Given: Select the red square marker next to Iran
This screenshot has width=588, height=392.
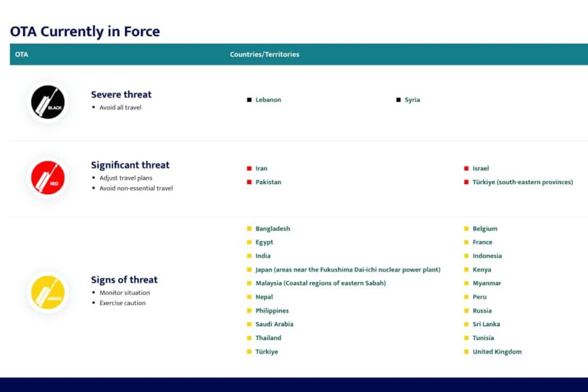Looking at the screenshot, I should pyautogui.click(x=249, y=168).
